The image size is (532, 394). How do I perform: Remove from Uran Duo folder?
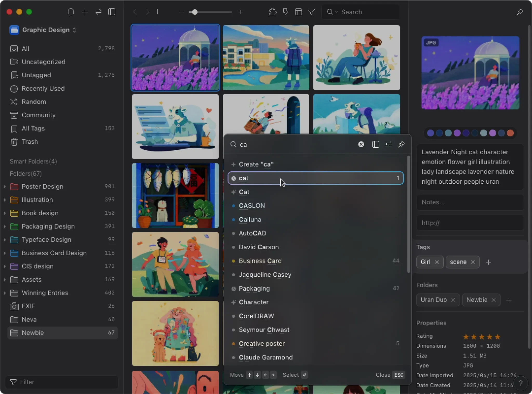pyautogui.click(x=453, y=300)
